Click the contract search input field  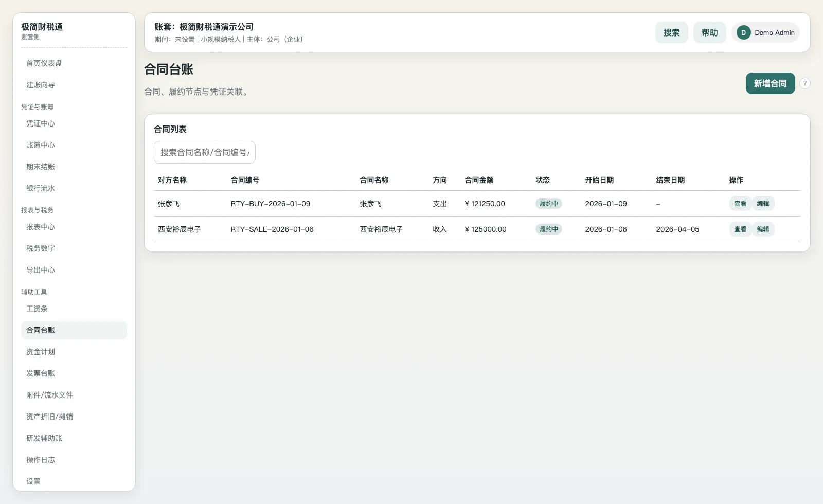204,152
